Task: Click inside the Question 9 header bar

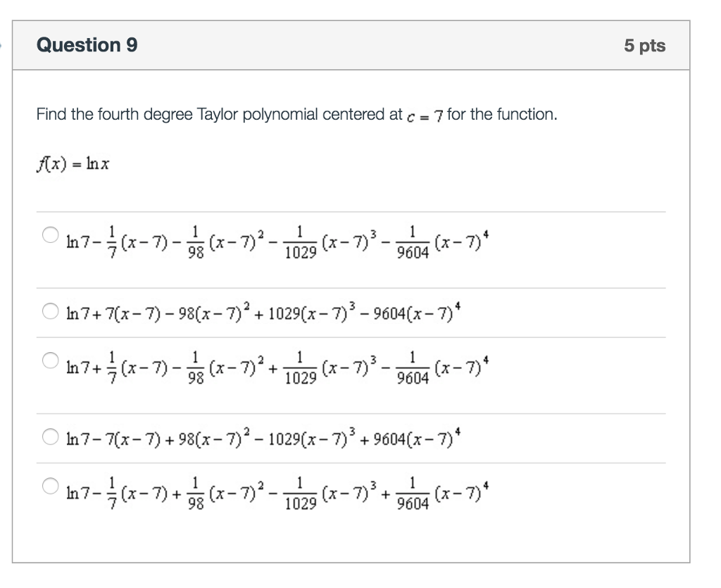Action: pos(352,44)
